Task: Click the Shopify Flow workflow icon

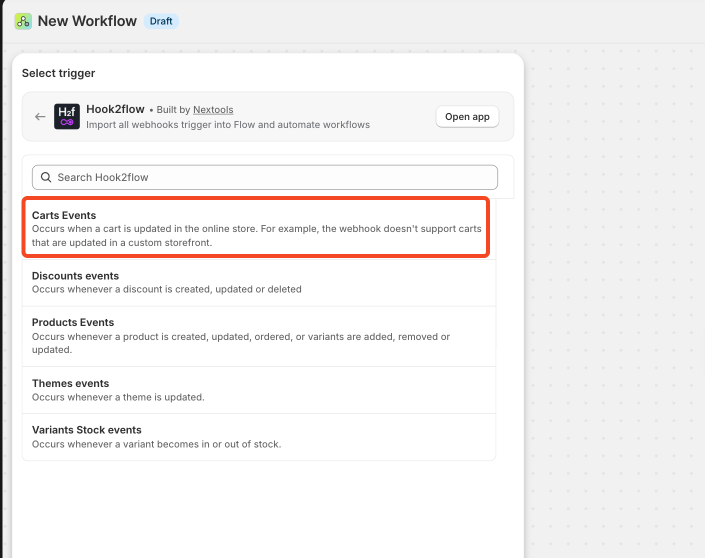Action: point(23,21)
